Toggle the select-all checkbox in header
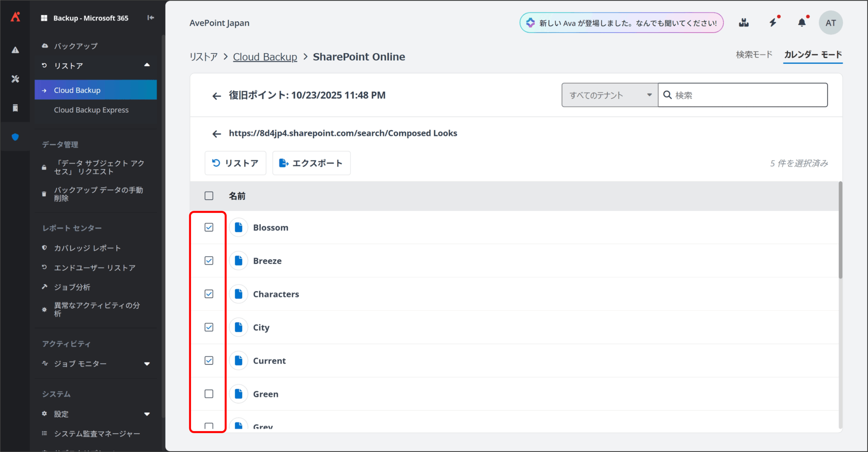Viewport: 868px width, 452px height. [x=209, y=196]
